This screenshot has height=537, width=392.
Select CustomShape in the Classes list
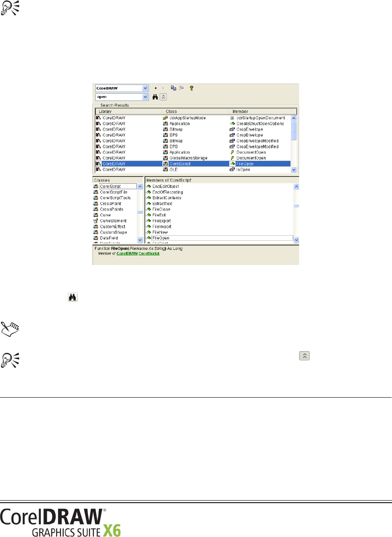point(113,232)
